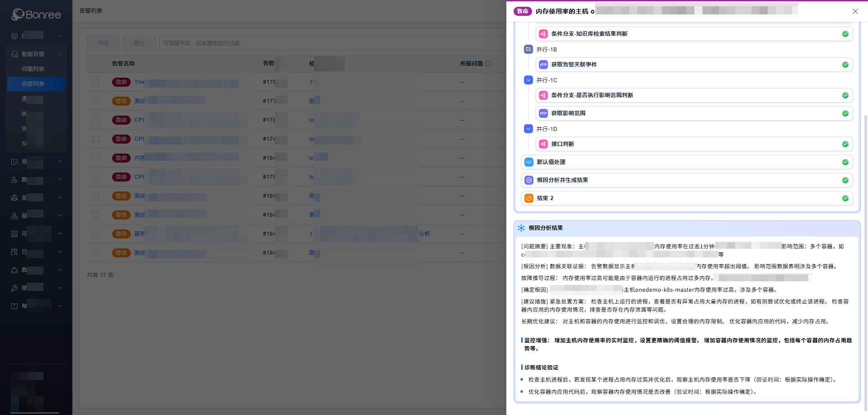Click the info icon next to 所属问题
The width and height of the screenshot is (868, 415).
point(488,64)
